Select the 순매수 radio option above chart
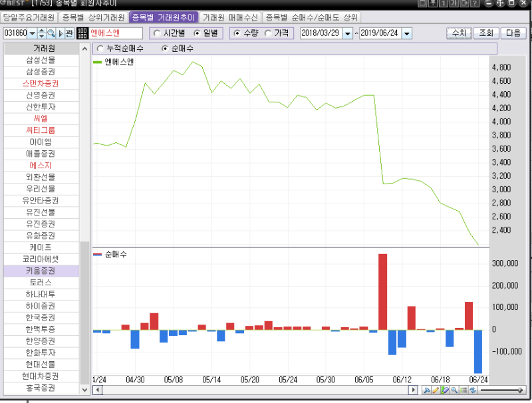This screenshot has width=532, height=403. pyautogui.click(x=165, y=49)
